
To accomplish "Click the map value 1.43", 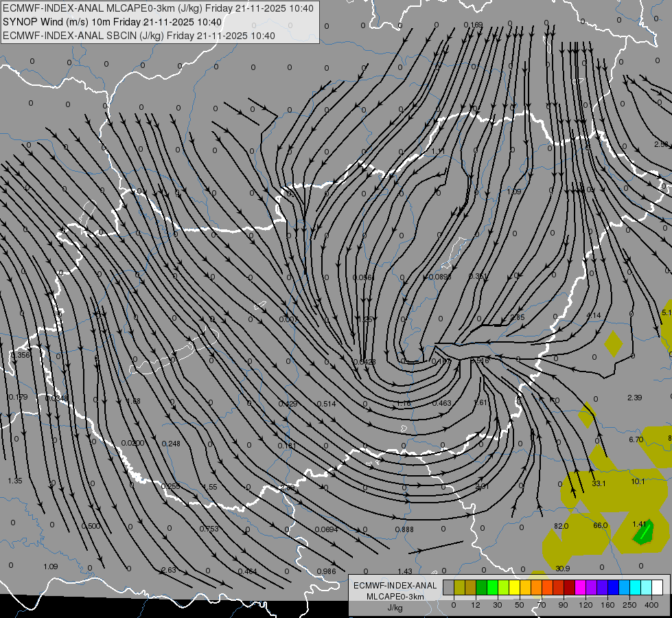I will [x=404, y=571].
